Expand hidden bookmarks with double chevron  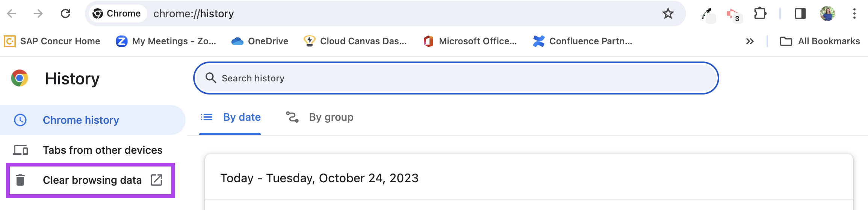tap(750, 41)
